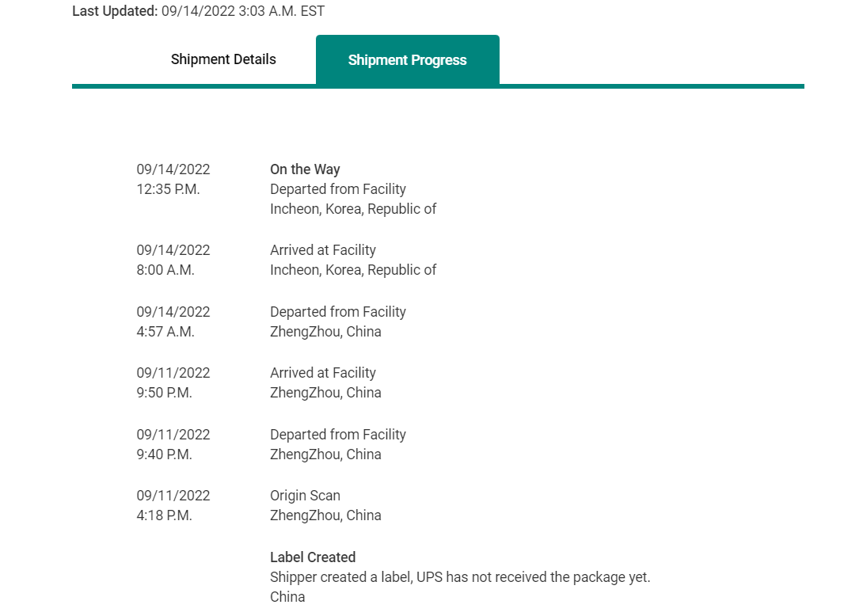The width and height of the screenshot is (844, 616).
Task: Click "Arrived at Facility" in the 8:00 A.M. row
Action: click(323, 250)
